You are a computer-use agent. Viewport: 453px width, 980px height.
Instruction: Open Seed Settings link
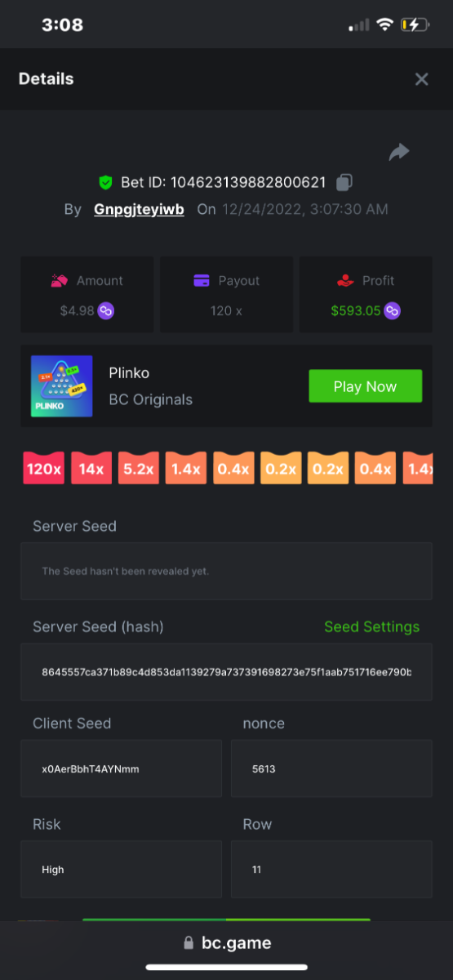coord(371,626)
